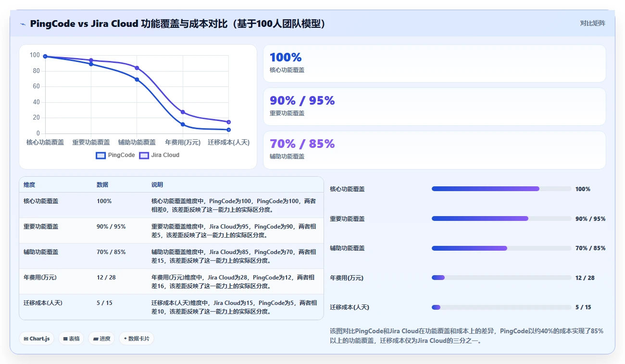This screenshot has width=625, height=364.
Task: Click the sparkle icon in 数据卡片 tag
Action: click(x=125, y=339)
